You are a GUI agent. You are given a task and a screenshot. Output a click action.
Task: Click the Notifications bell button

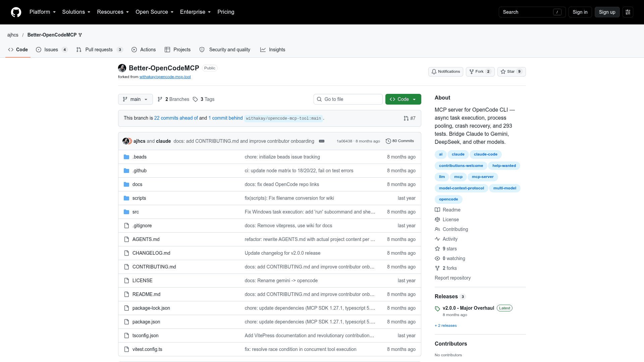point(446,72)
